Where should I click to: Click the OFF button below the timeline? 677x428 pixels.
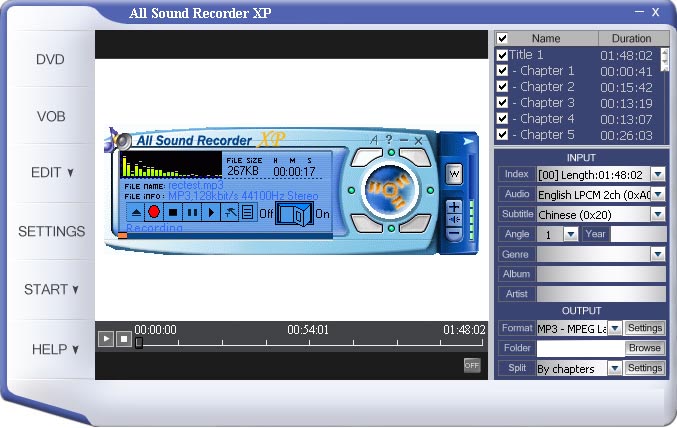(x=472, y=365)
